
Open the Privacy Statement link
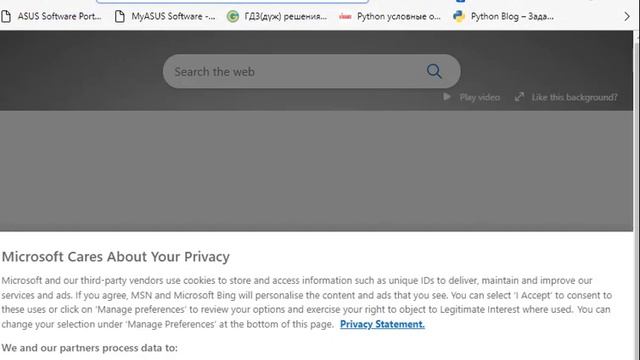[382, 324]
